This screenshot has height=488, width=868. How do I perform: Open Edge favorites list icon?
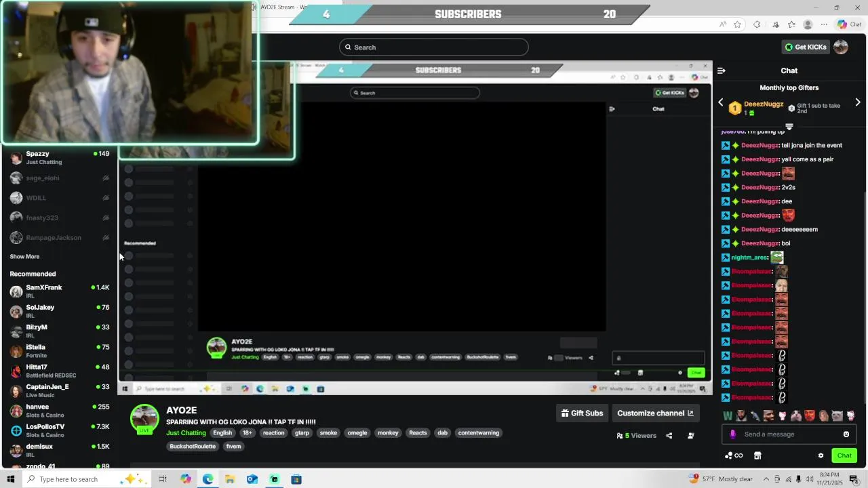point(791,24)
